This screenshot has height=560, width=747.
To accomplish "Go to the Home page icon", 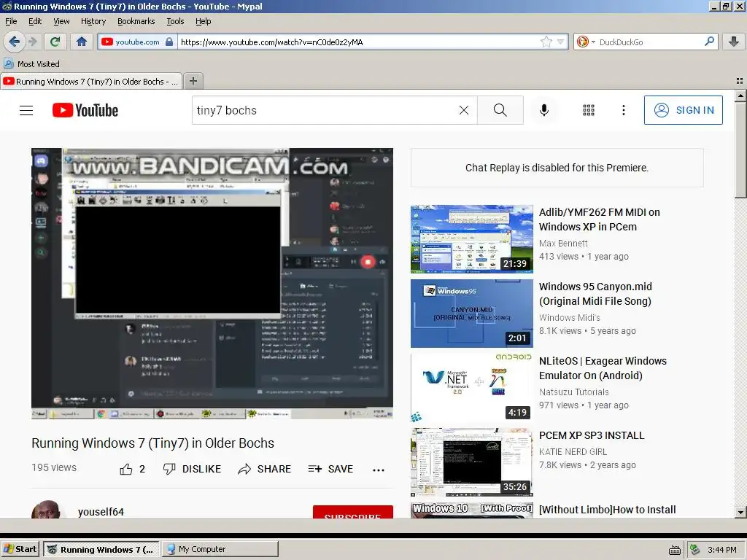I will [82, 42].
